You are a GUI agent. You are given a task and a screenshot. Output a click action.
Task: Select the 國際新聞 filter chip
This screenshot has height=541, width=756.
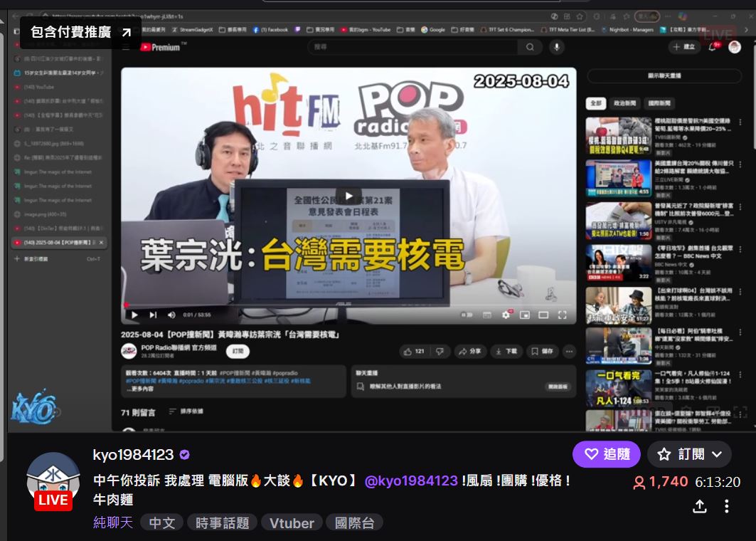tap(659, 103)
